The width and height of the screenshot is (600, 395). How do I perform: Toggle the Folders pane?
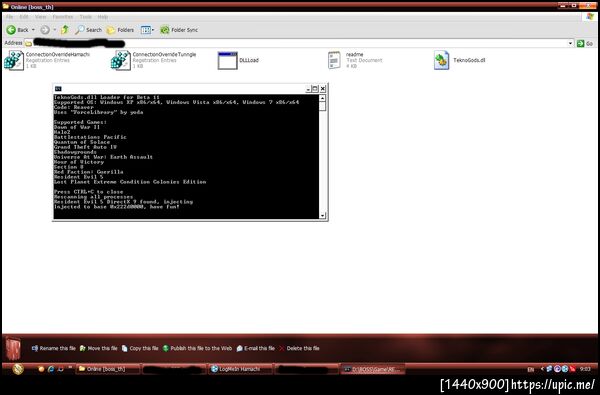click(x=120, y=30)
